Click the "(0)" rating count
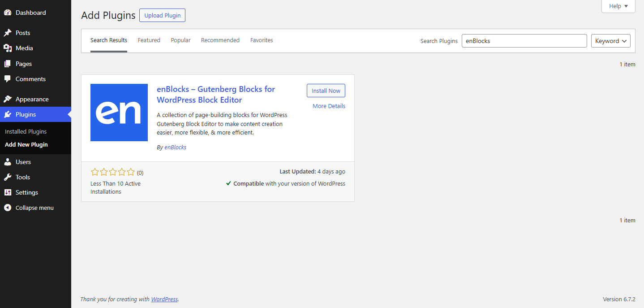The image size is (644, 308). (140, 173)
